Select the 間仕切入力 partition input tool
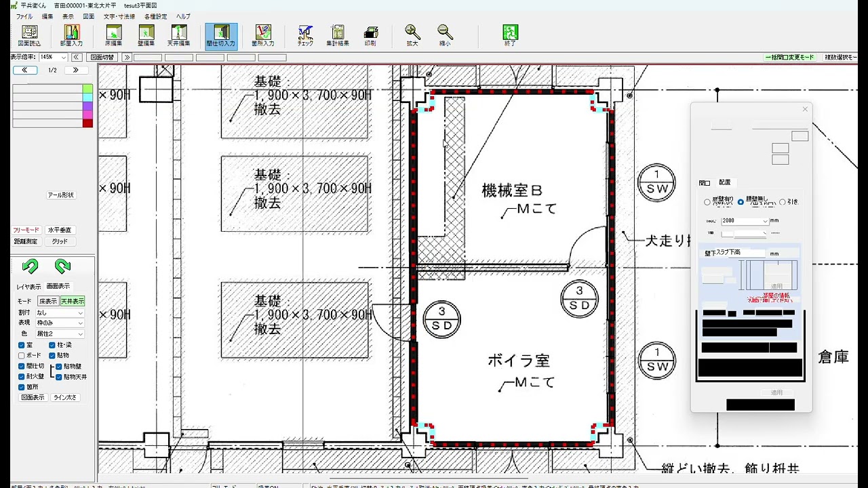 coord(221,36)
